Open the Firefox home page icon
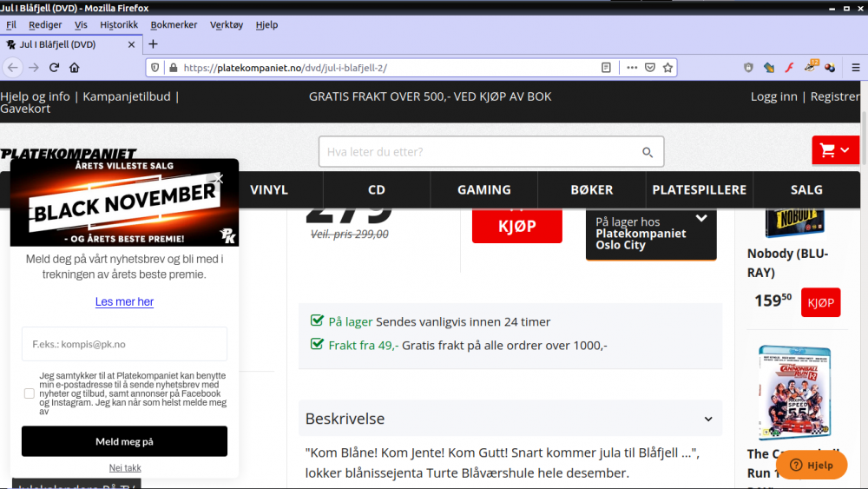 (74, 68)
